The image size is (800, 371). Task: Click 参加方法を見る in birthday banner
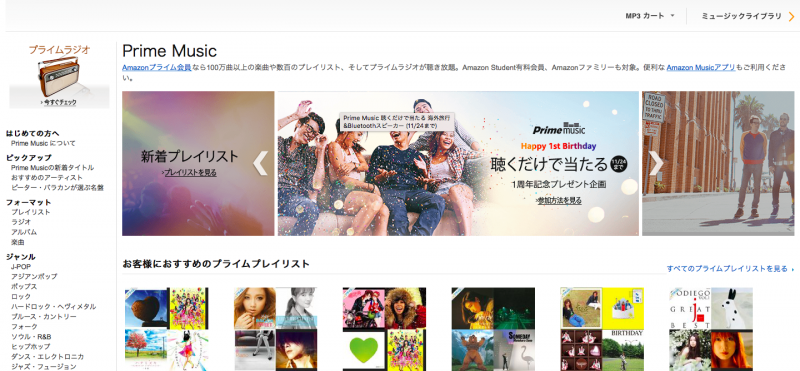point(559,201)
